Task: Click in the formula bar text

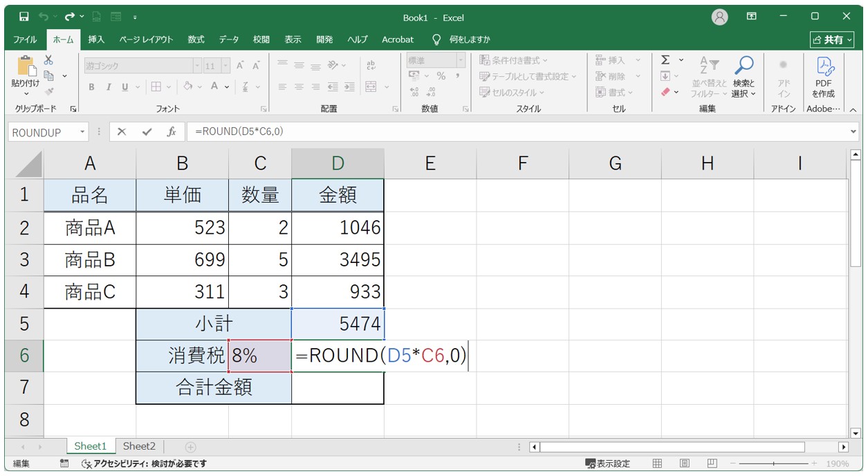Action: pos(239,132)
